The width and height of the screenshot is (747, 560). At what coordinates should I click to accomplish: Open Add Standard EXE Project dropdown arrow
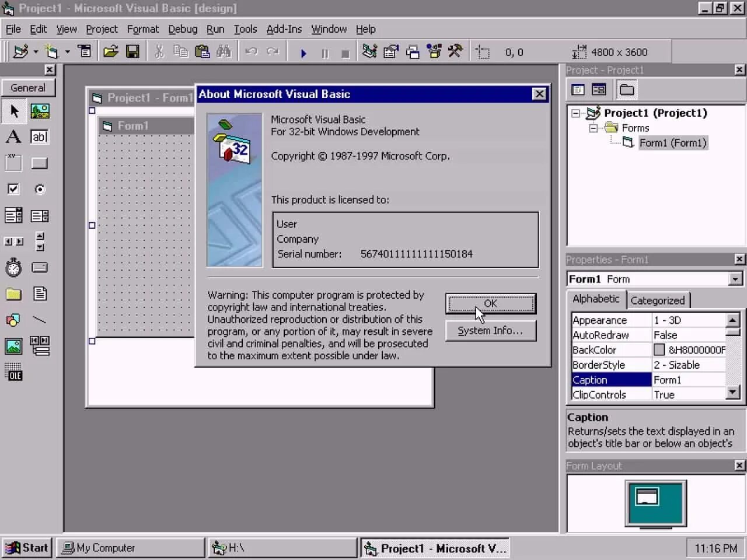tap(36, 52)
